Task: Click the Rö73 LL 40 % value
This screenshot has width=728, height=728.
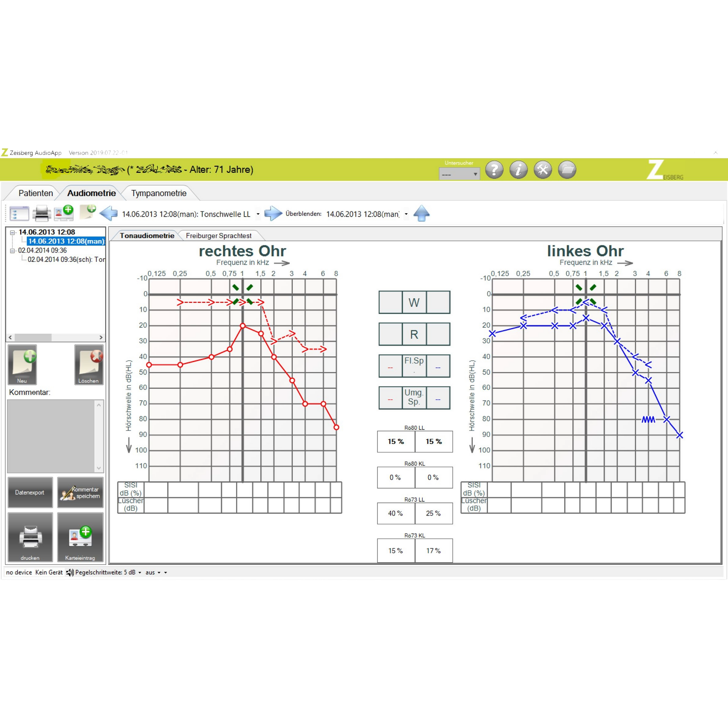Action: pyautogui.click(x=396, y=513)
